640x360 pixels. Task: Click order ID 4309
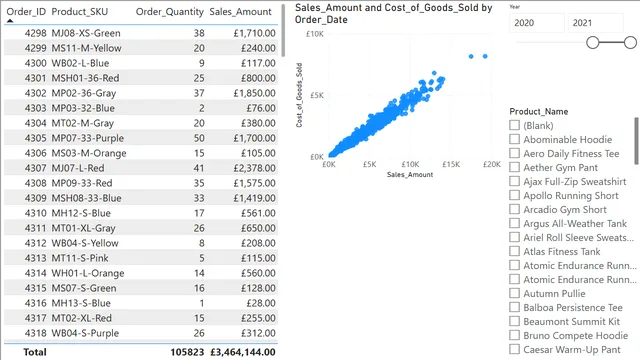click(36, 198)
